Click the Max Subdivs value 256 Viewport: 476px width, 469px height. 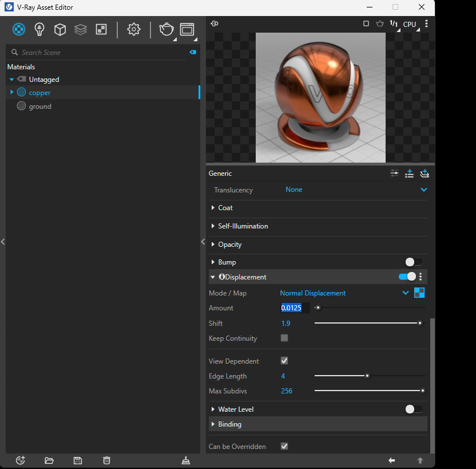tap(287, 391)
